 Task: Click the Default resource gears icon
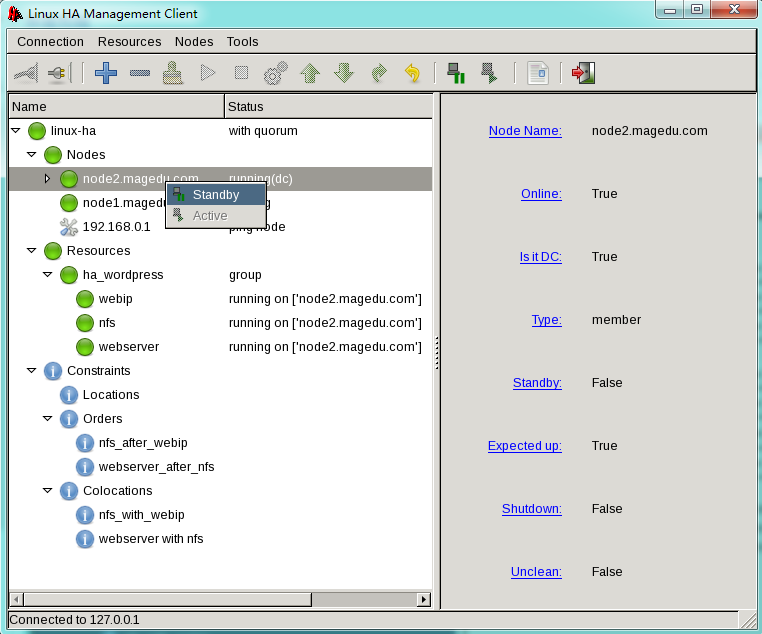(276, 73)
